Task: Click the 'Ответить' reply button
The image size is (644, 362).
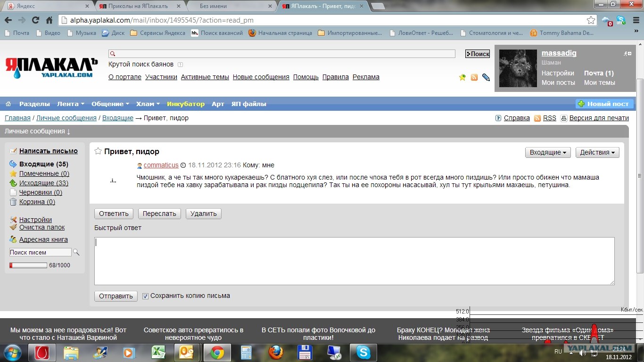Action: [x=114, y=214]
